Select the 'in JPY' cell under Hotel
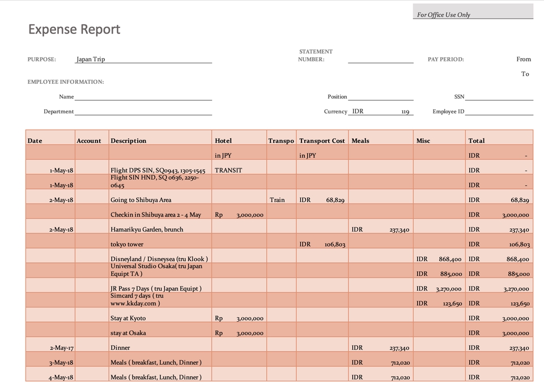This screenshot has height=392, width=544. pos(239,152)
